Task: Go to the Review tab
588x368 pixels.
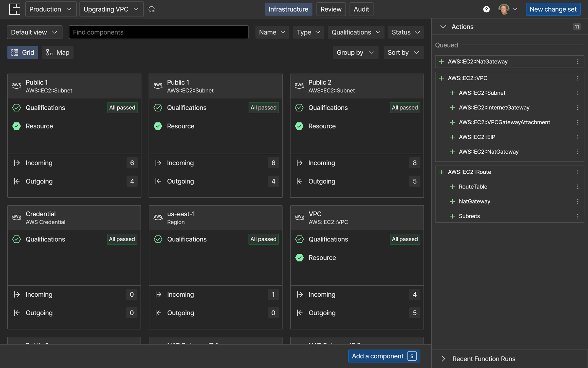Action: pyautogui.click(x=331, y=9)
